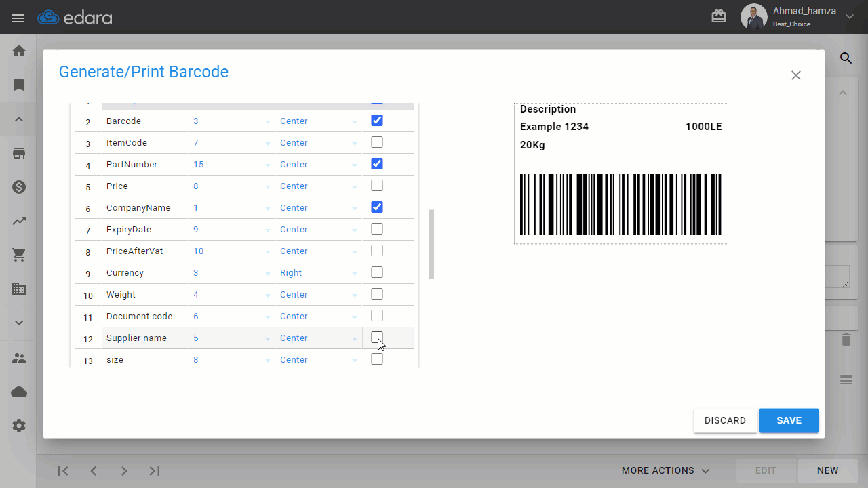Screen dimensions: 868x488
Task: Open the shopping cart sidebar icon
Action: [x=19, y=255]
